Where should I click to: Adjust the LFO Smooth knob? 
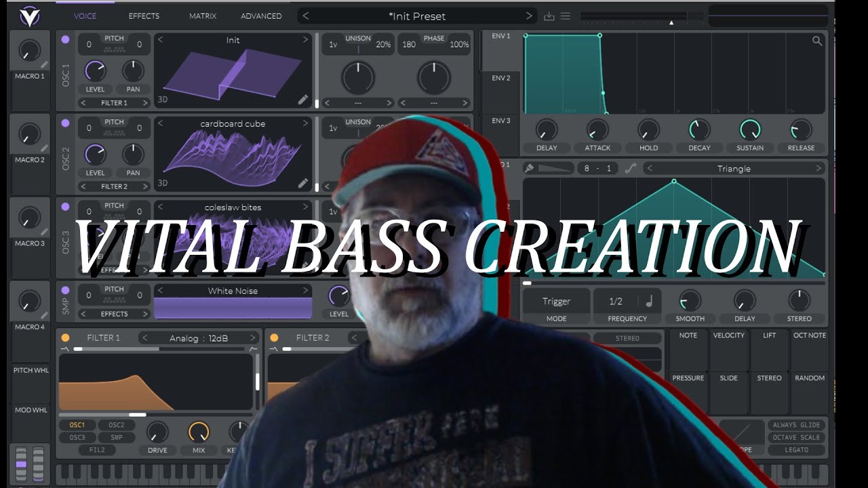click(x=690, y=300)
